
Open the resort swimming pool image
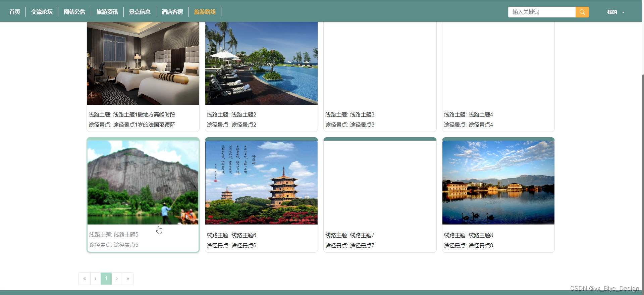point(261,63)
